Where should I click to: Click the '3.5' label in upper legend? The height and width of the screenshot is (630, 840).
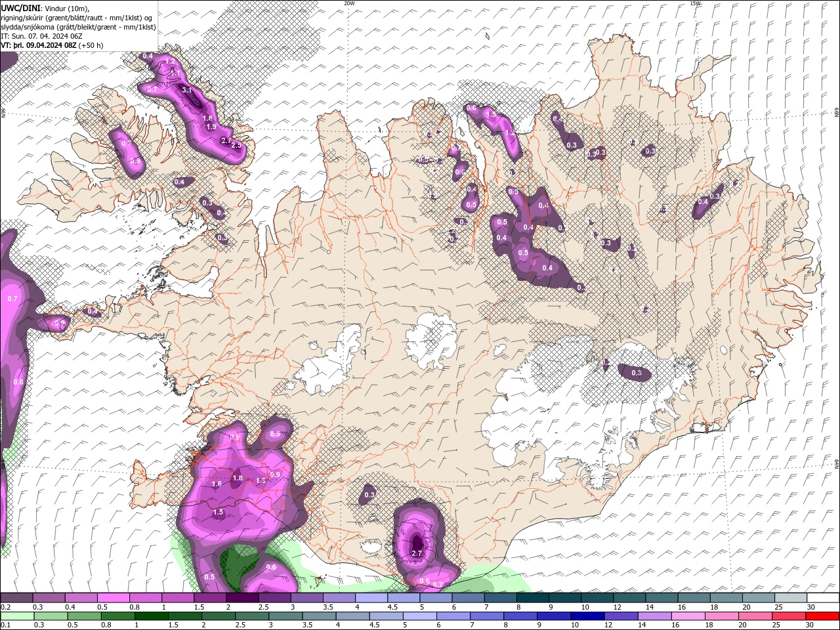[328, 607]
